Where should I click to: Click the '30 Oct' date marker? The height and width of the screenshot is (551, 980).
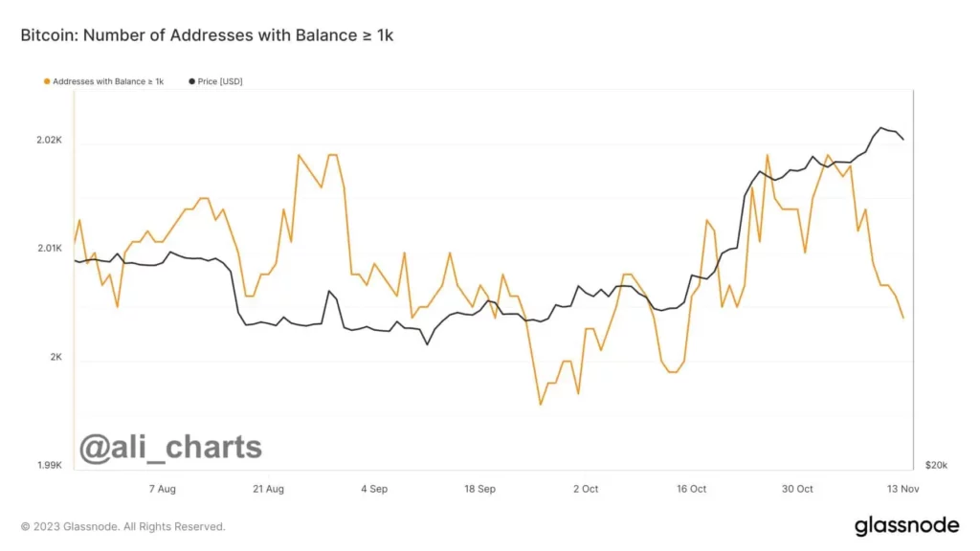pyautogui.click(x=797, y=489)
